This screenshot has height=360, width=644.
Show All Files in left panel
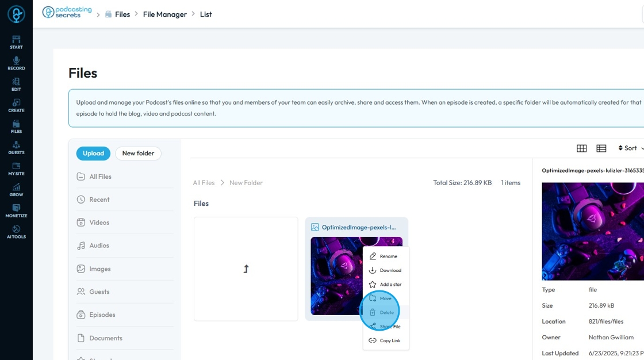click(125, 177)
